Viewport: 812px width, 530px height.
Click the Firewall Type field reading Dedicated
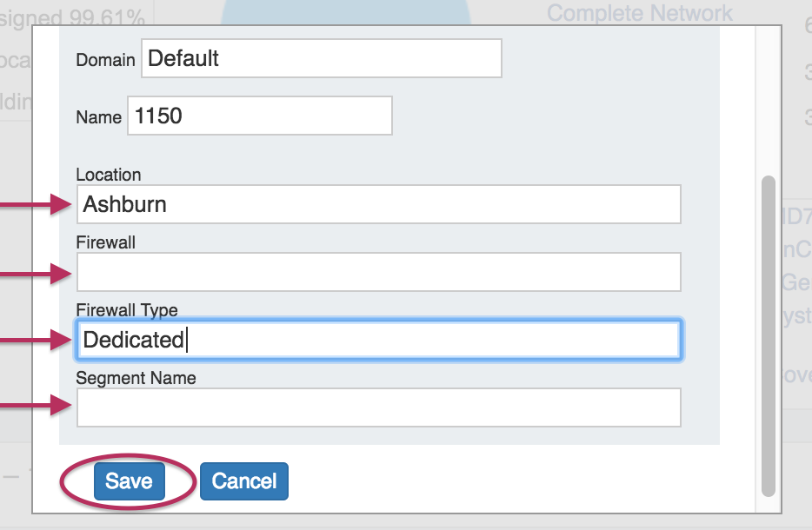coord(378,340)
